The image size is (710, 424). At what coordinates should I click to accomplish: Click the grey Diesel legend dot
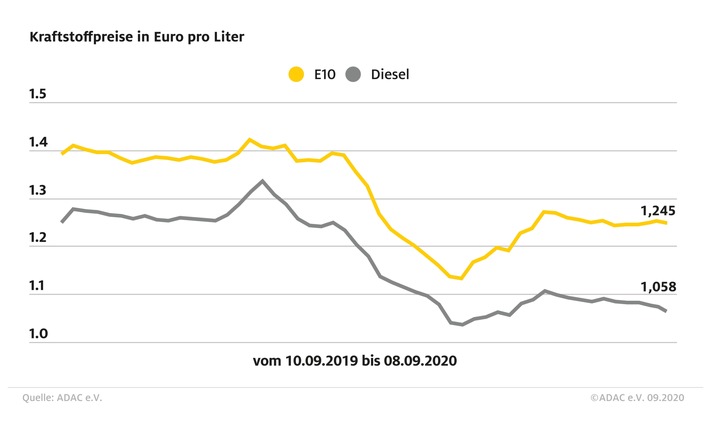click(x=353, y=74)
